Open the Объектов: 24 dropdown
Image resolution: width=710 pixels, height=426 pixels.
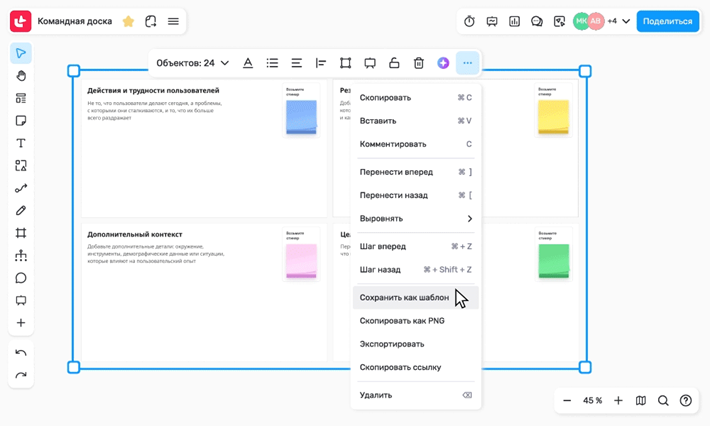192,63
